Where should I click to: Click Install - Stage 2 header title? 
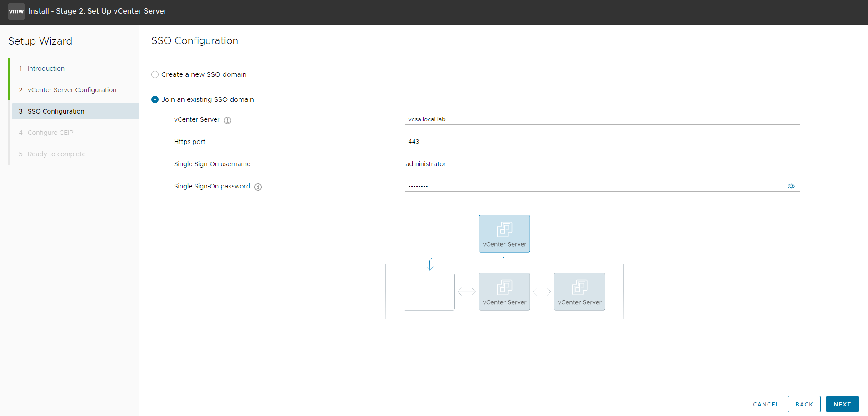pos(98,11)
